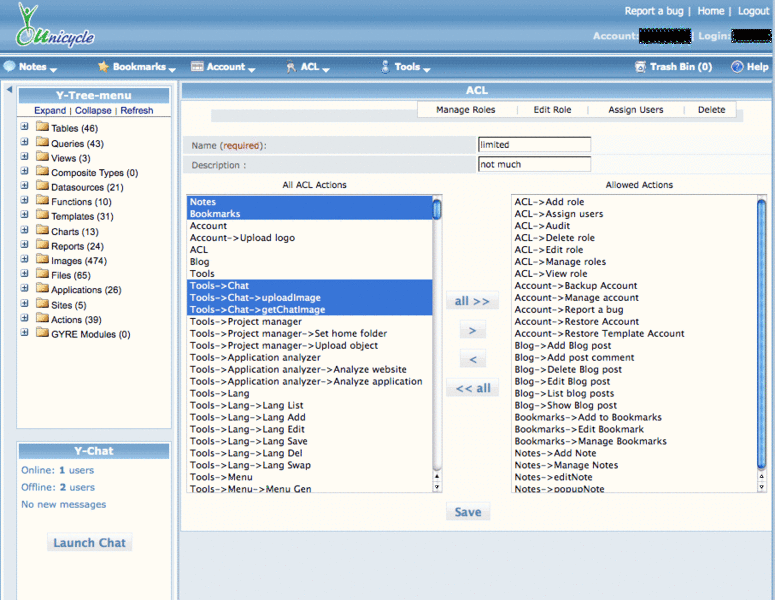This screenshot has width=775, height=600.
Task: Click the Account card icon in navbar
Action: coord(198,67)
